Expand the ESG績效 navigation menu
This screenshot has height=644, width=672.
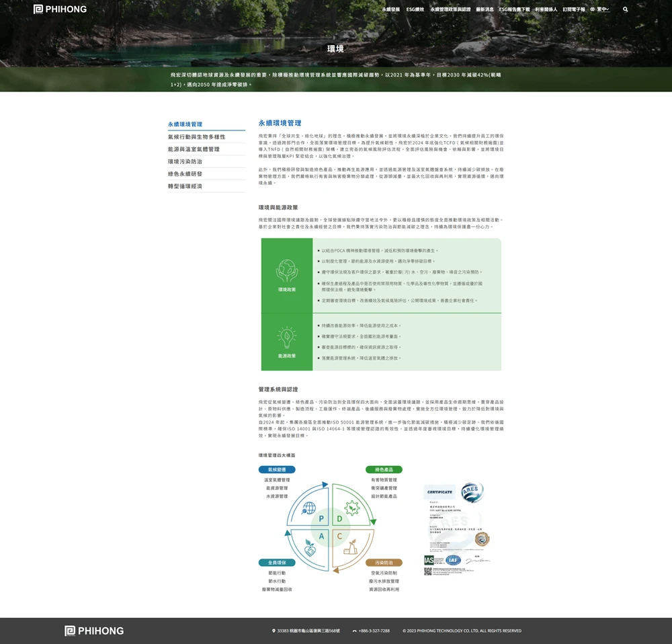pyautogui.click(x=415, y=9)
